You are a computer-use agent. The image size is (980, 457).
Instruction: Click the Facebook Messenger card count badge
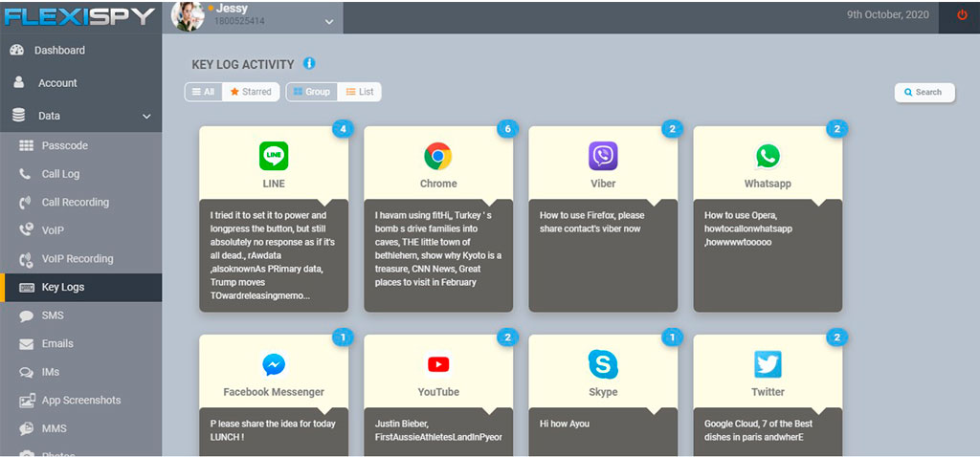tap(344, 337)
